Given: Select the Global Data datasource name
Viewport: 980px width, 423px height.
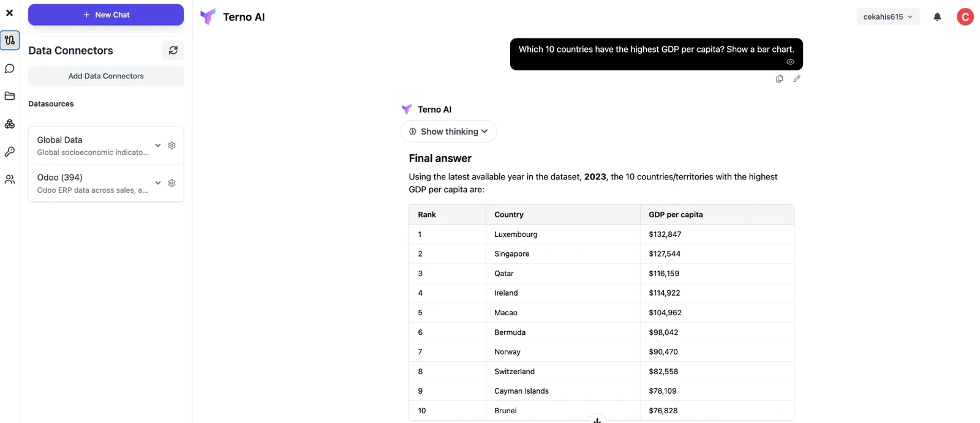Looking at the screenshot, I should pos(59,140).
